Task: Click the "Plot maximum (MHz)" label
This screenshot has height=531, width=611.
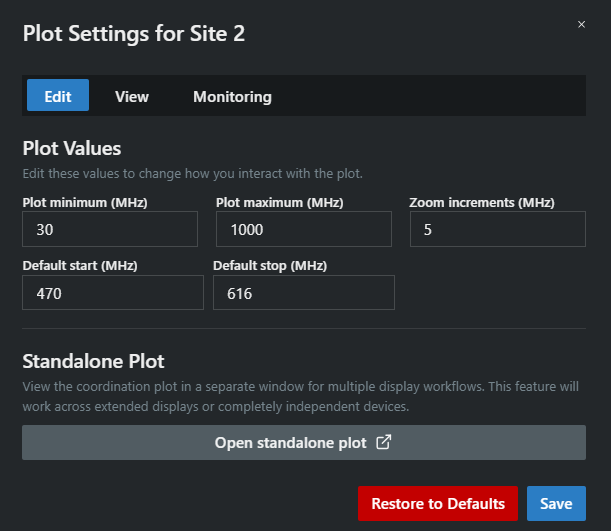Action: click(x=280, y=202)
